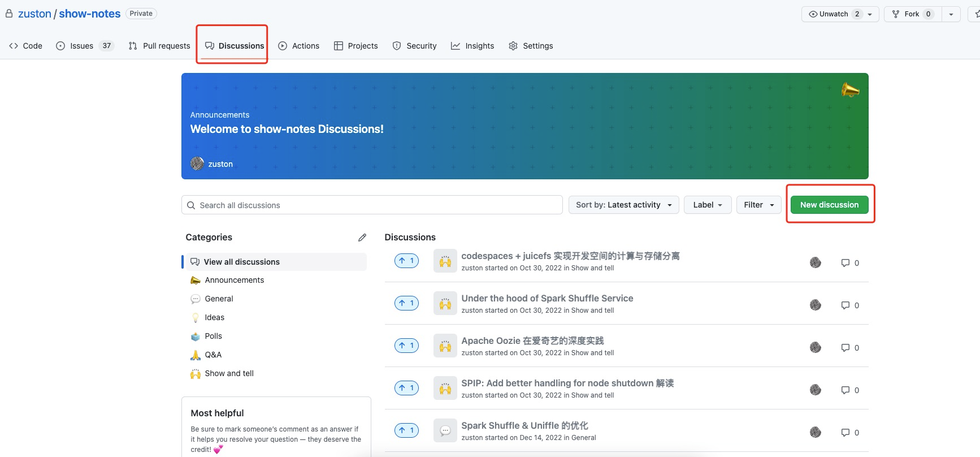Switch to the Issues tab

(x=85, y=46)
